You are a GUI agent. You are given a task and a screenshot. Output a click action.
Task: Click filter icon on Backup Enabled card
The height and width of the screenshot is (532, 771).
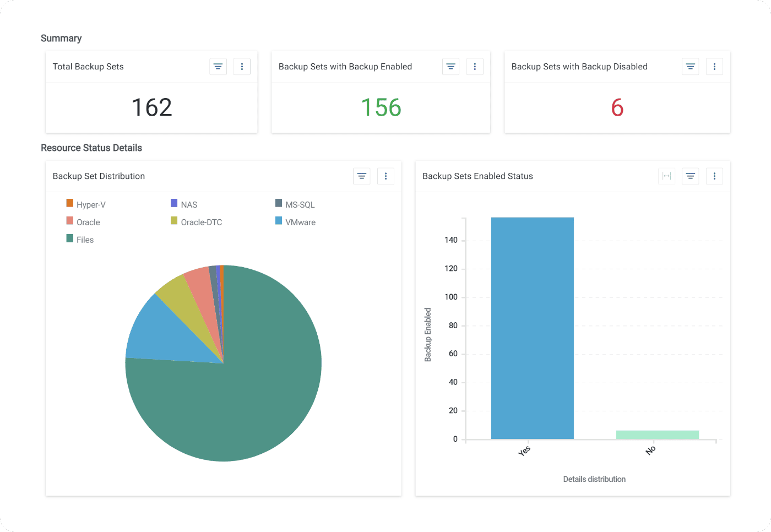pyautogui.click(x=450, y=67)
